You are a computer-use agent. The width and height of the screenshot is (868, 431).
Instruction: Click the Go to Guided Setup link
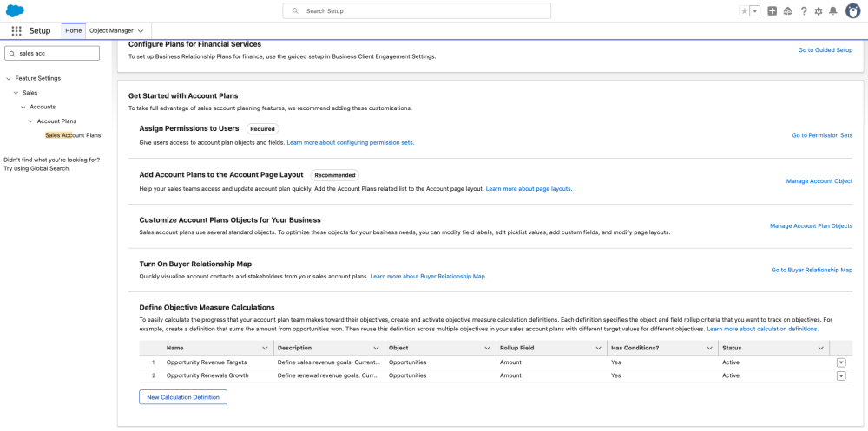825,49
